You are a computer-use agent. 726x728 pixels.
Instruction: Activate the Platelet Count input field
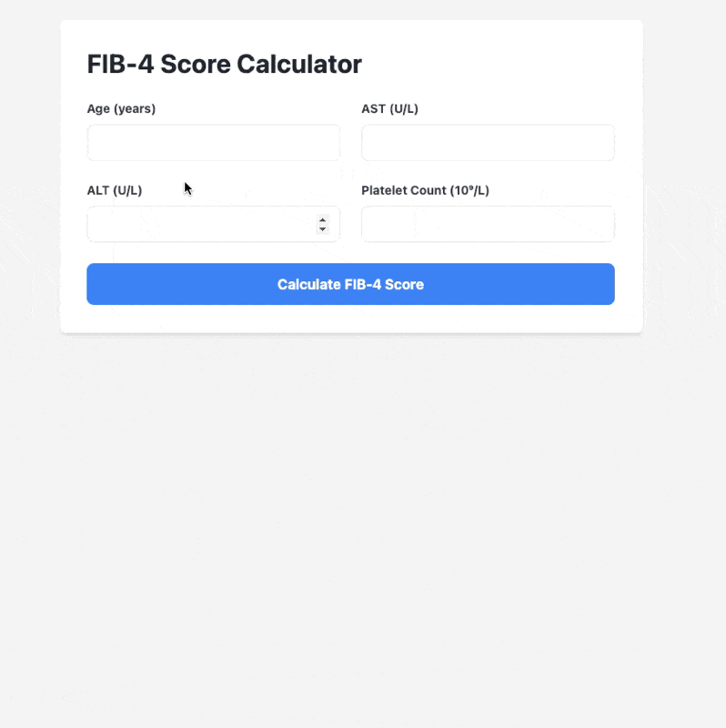[x=488, y=224]
